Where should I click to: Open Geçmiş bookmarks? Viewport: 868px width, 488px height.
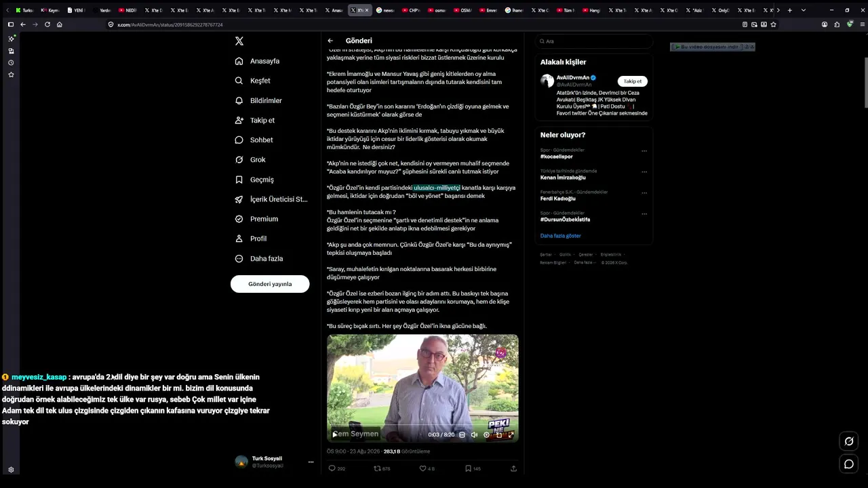254,180
